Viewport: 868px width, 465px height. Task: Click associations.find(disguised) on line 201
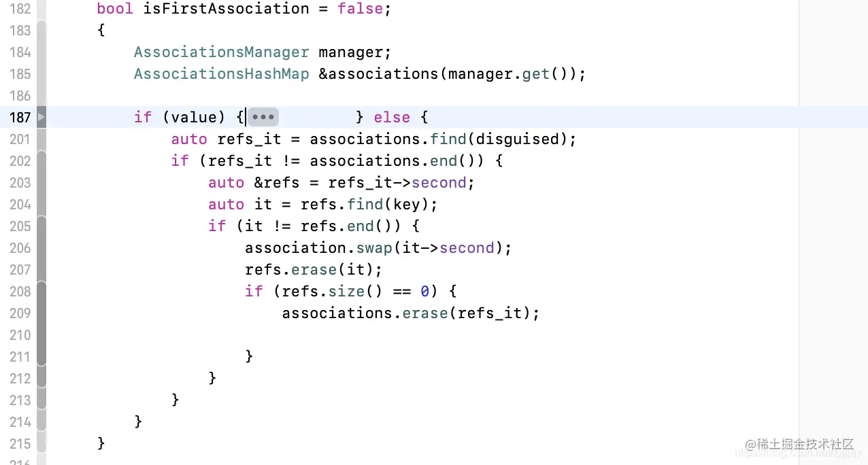(439, 139)
